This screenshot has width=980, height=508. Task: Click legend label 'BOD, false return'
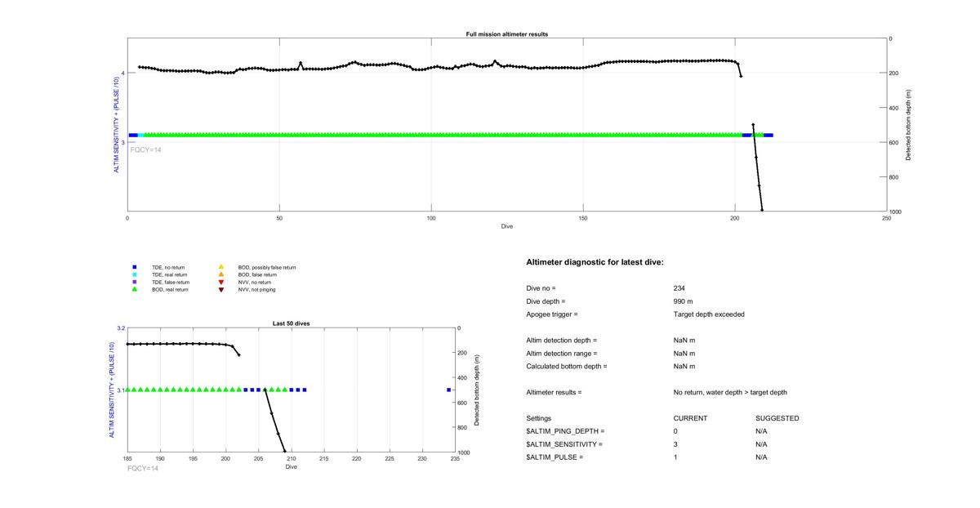pyautogui.click(x=257, y=274)
